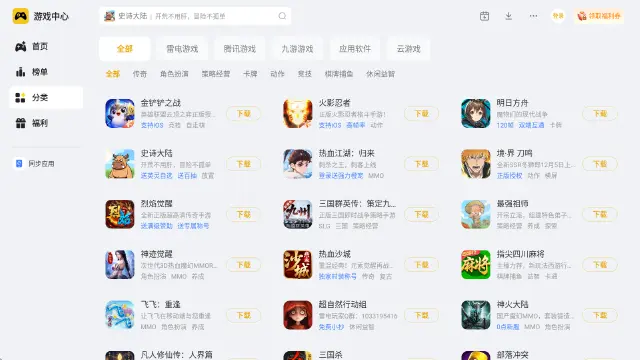Image resolution: width=640 pixels, height=360 pixels.
Task: Open the 榜单 rankings sidebar item
Action: (x=46, y=72)
